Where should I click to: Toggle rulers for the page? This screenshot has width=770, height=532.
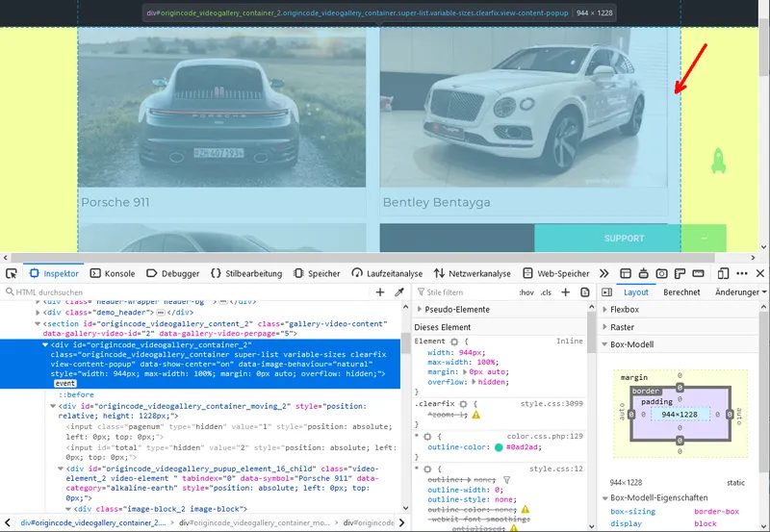680,273
